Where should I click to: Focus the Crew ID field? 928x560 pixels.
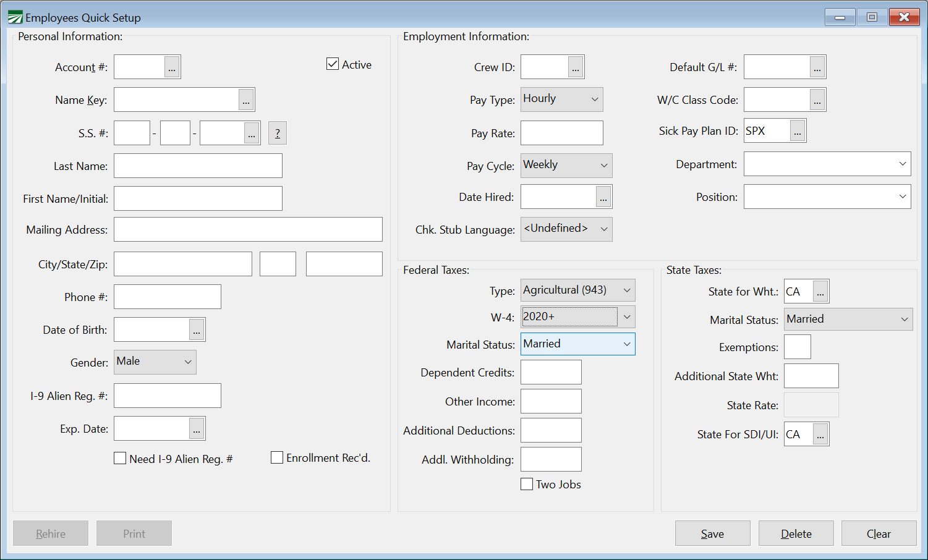pyautogui.click(x=544, y=67)
